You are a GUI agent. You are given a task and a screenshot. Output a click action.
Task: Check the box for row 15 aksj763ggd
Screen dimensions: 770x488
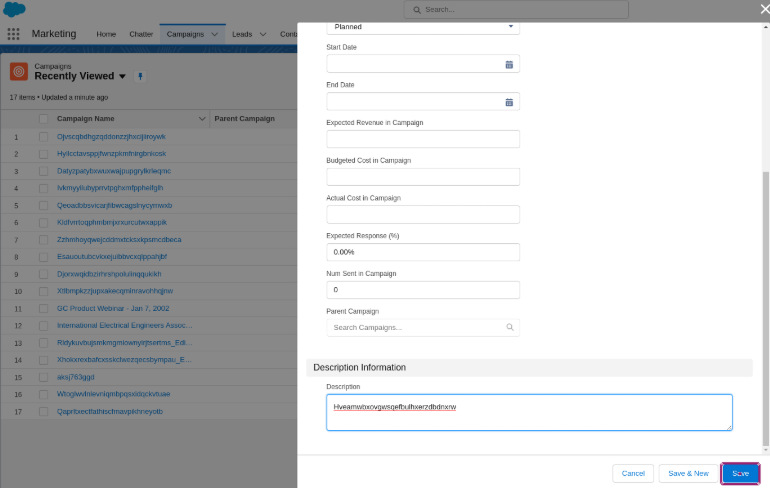(x=43, y=377)
